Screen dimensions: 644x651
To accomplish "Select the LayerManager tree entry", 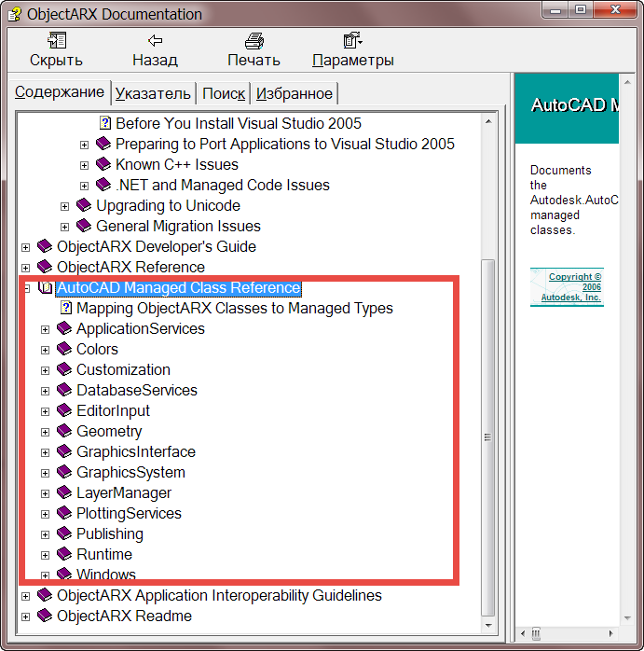I will [124, 492].
